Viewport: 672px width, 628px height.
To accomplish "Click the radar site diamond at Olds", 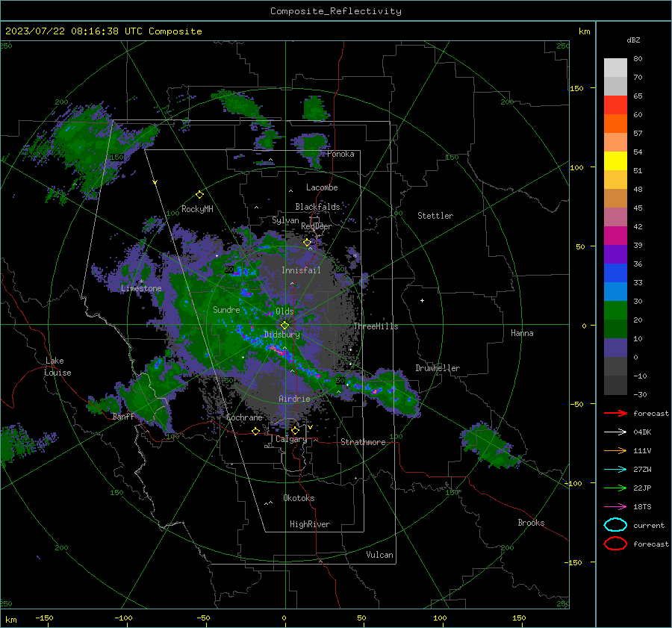I will pos(284,326).
